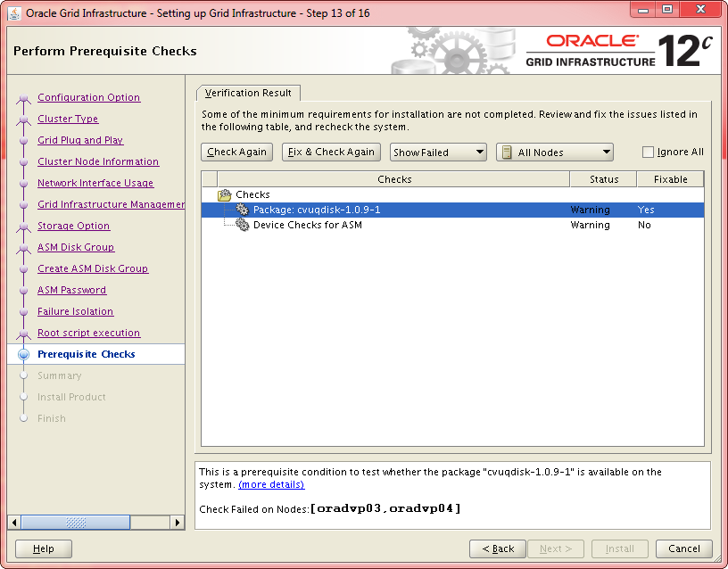Screen dimensions: 728x569
Task: Open the Show Failed dropdown
Action: coord(438,153)
